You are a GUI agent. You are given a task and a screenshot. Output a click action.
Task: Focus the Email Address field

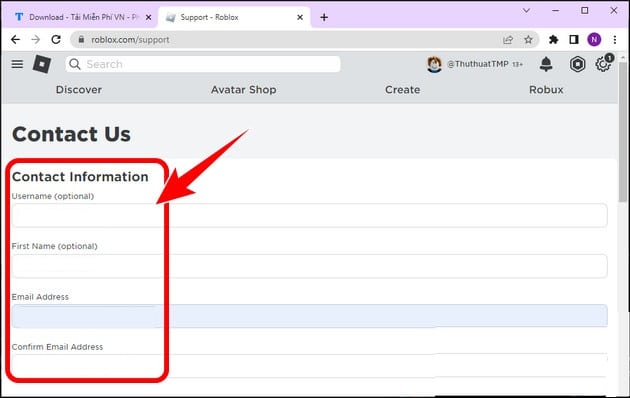tap(309, 316)
